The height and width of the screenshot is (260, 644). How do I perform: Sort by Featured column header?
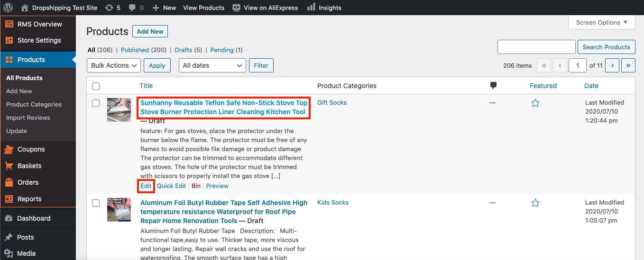543,86
